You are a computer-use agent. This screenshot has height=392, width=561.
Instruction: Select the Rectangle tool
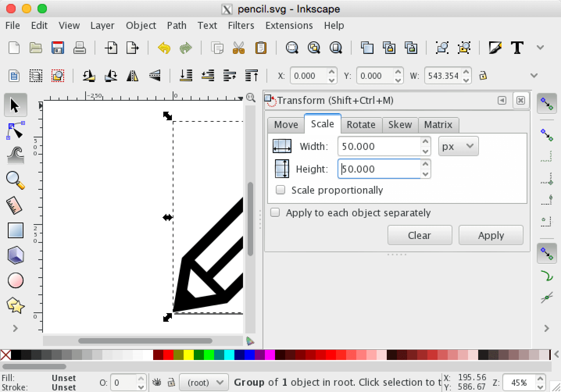(16, 230)
